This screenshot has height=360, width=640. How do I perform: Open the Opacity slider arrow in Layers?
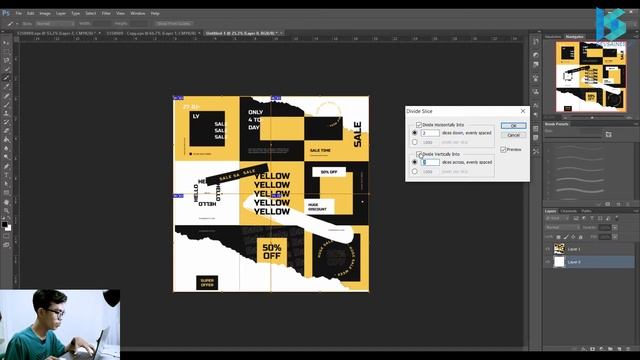click(615, 227)
